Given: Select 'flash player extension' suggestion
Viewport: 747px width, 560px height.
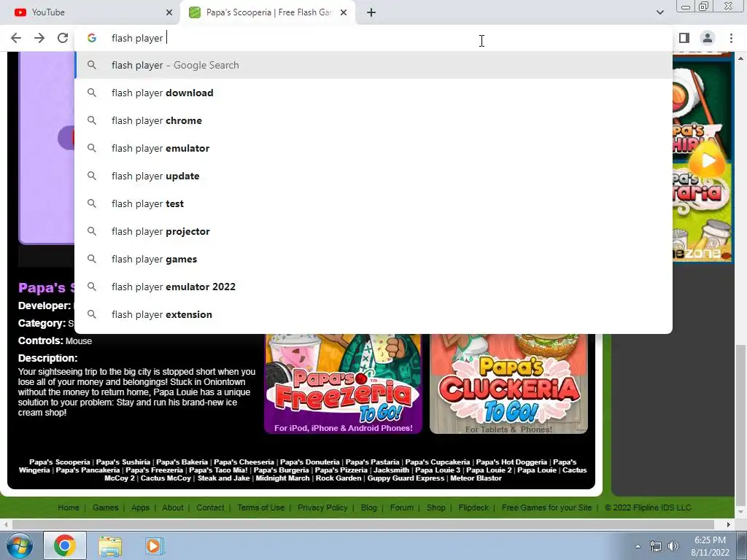Looking at the screenshot, I should pos(373,314).
